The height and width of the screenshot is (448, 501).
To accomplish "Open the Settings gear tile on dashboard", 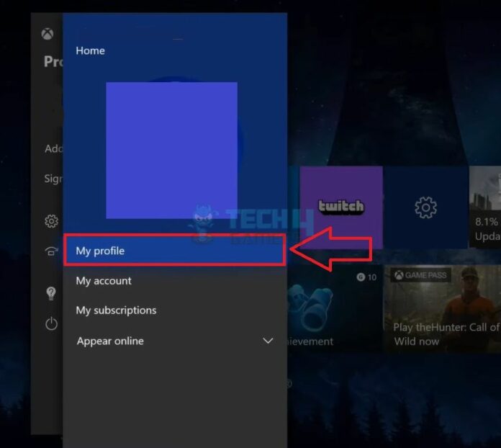I will click(426, 207).
